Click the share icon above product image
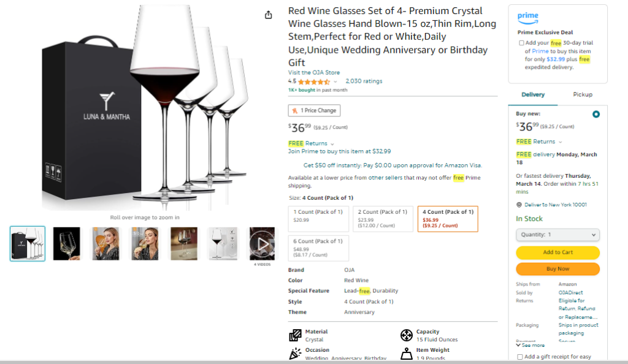 click(268, 15)
